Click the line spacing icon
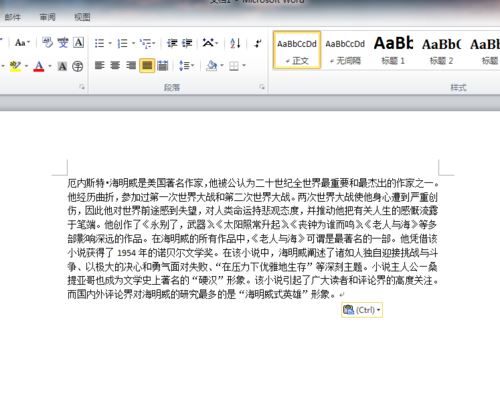The width and height of the screenshot is (500, 398). pos(184,66)
